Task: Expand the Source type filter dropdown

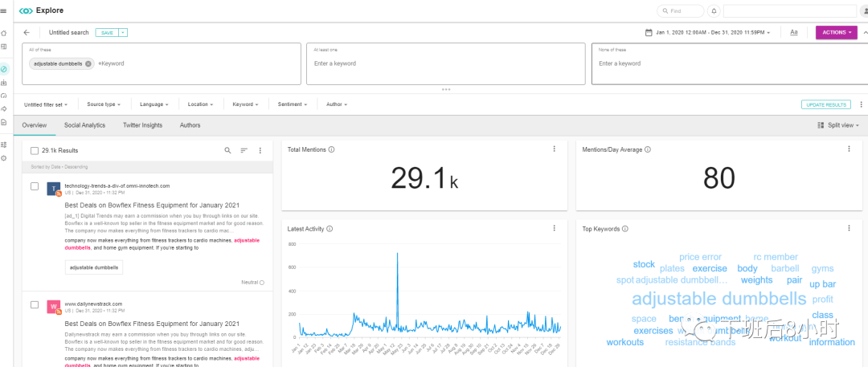Action: [x=104, y=104]
